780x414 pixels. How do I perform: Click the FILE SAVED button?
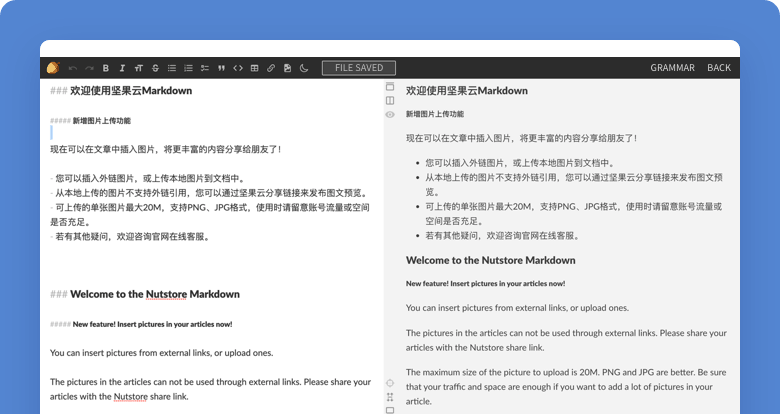point(359,68)
